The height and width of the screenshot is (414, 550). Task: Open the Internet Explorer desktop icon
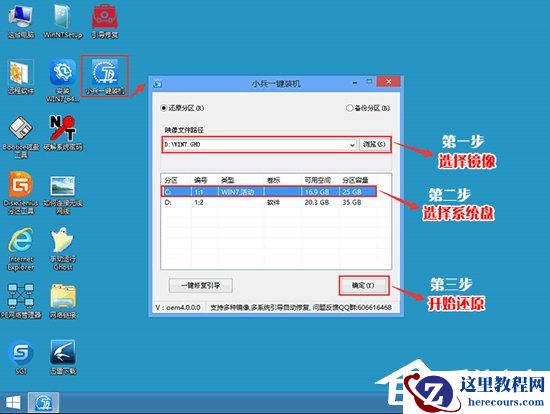click(21, 249)
